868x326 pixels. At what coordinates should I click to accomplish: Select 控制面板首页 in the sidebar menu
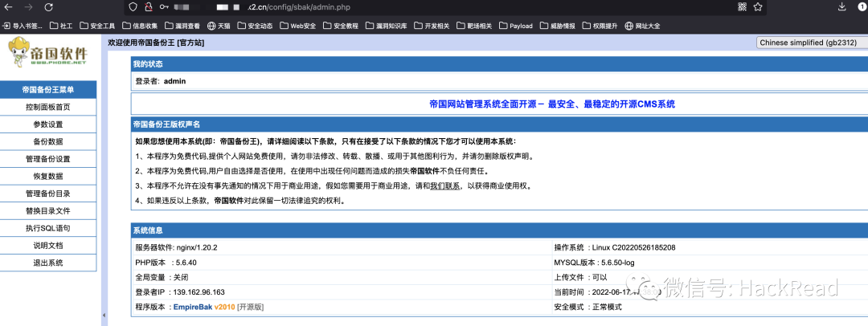[48, 108]
